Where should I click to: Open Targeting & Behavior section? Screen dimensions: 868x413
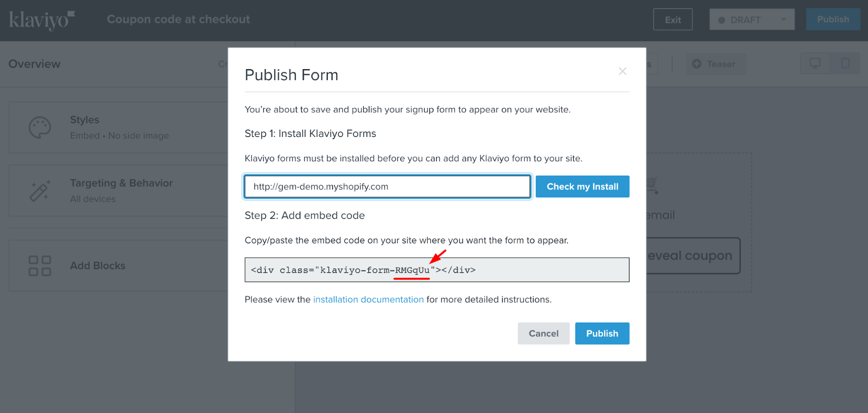click(x=122, y=190)
